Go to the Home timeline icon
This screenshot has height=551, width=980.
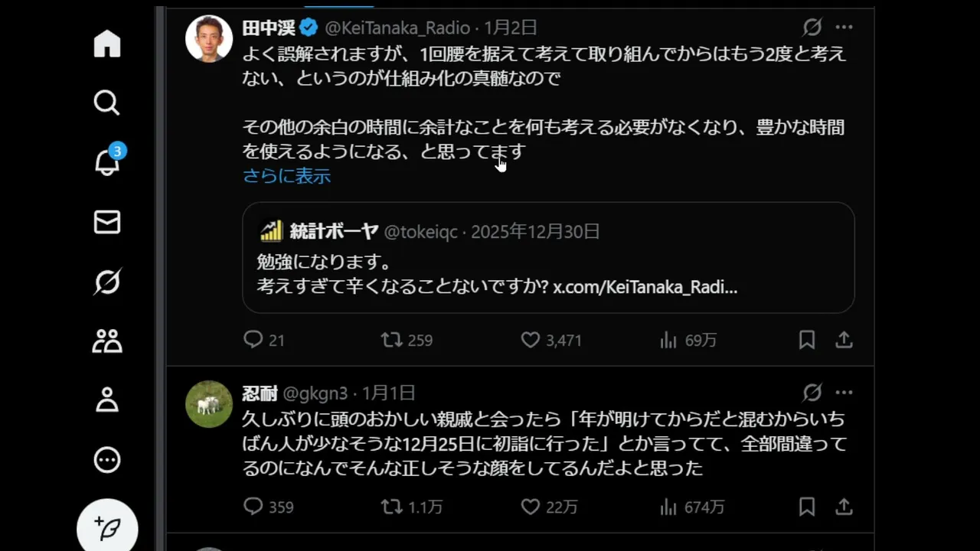coord(107,44)
